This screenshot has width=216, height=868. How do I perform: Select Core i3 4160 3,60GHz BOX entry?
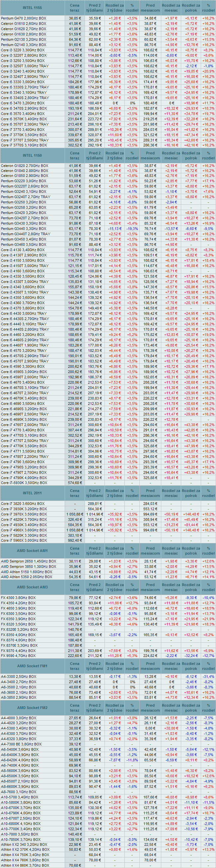point(23,271)
